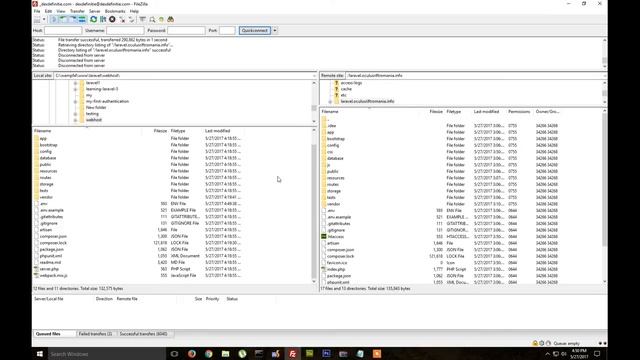Select remote index.php file
The height and width of the screenshot is (360, 640).
336,269
